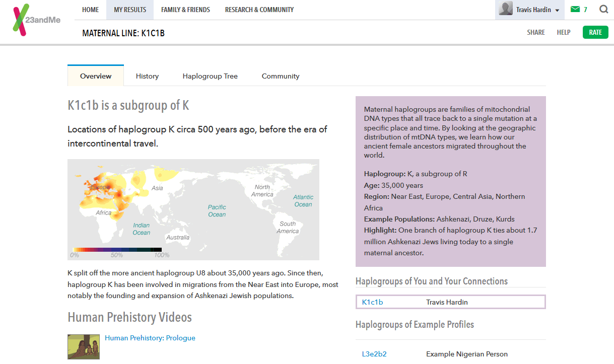Click the Share link
Viewport: 614px width, 364px height.
pyautogui.click(x=536, y=32)
